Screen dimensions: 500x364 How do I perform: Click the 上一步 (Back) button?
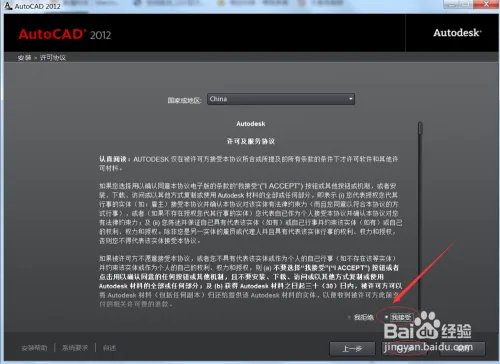[352, 349]
